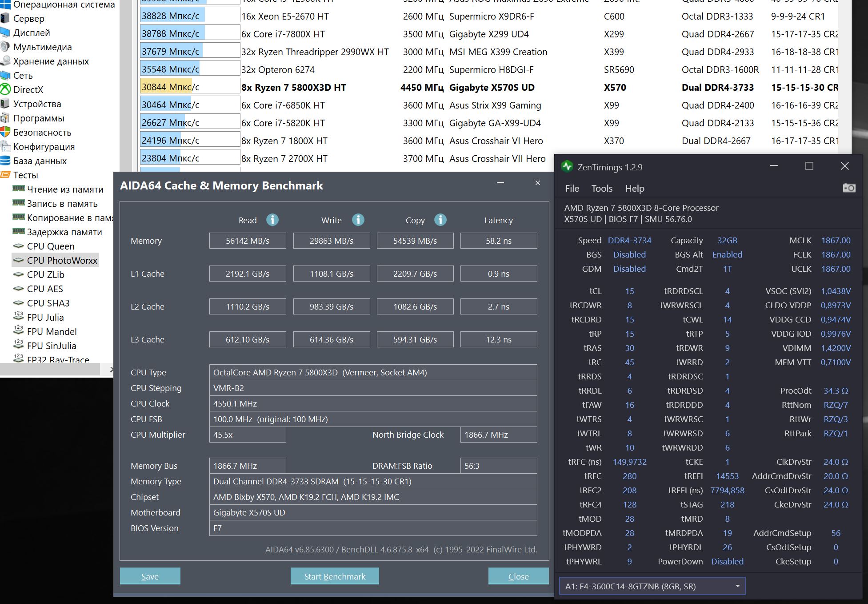Select the 8x Ryzen 7 5800X3D HT row
This screenshot has height=604, width=868.
(x=293, y=88)
